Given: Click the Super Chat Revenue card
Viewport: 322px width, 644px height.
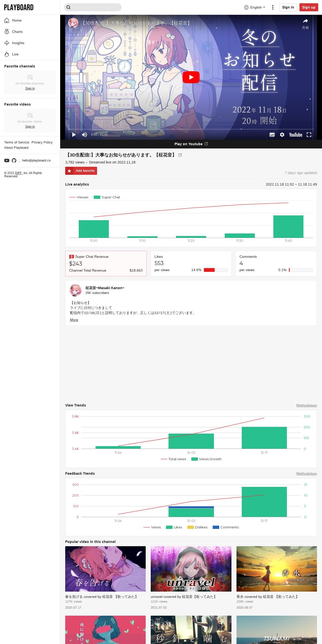Looking at the screenshot, I should tap(106, 264).
